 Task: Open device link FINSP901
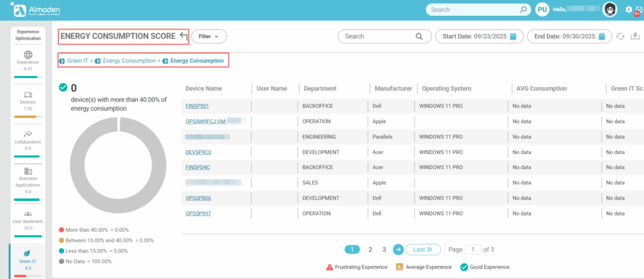[x=197, y=106]
